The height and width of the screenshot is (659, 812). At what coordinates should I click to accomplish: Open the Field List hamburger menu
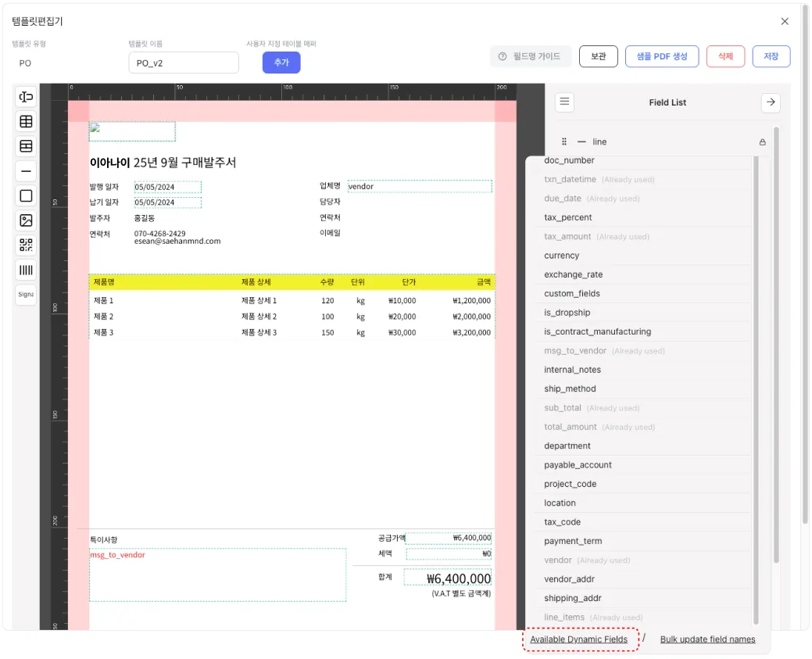(x=565, y=102)
